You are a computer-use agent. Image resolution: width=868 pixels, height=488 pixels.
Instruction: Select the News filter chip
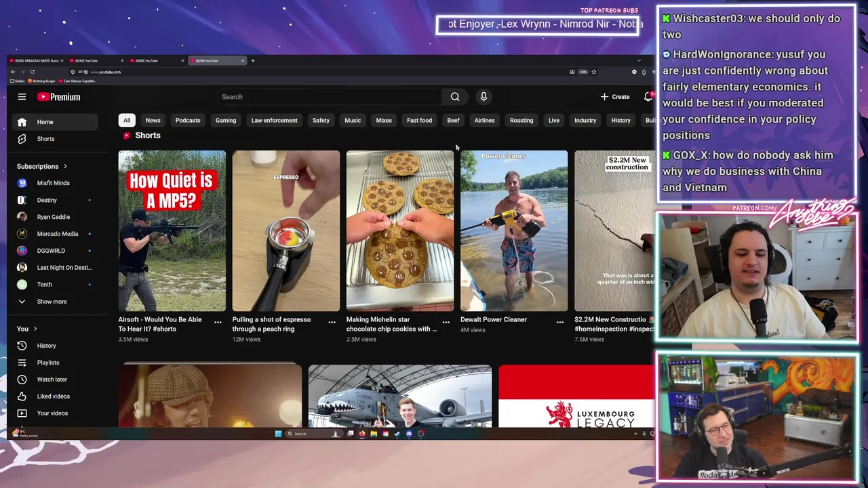click(153, 120)
